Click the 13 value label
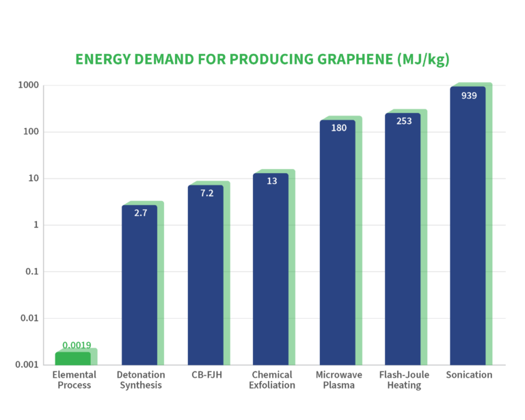The width and height of the screenshot is (525, 420). click(272, 181)
